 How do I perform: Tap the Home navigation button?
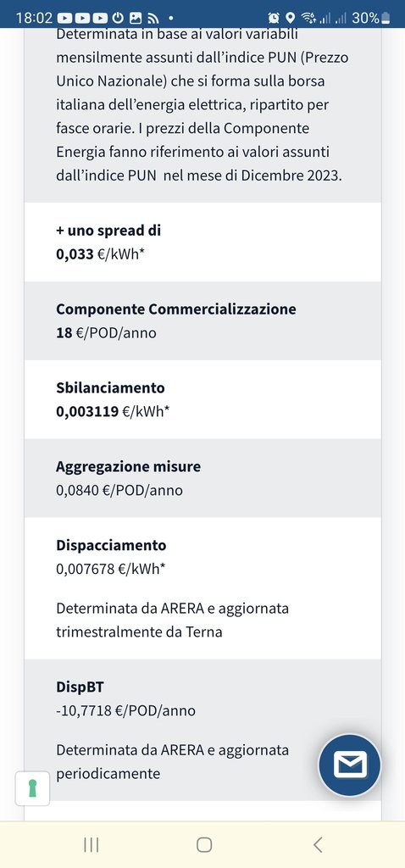point(204,844)
